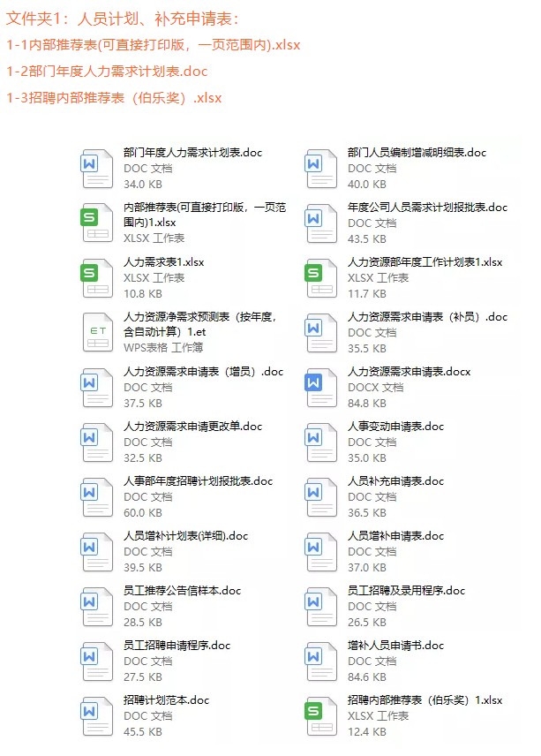Click the DOC icon for 员工推荐公告信样本.doc
Screen dimensions: 541x756
tap(96, 606)
